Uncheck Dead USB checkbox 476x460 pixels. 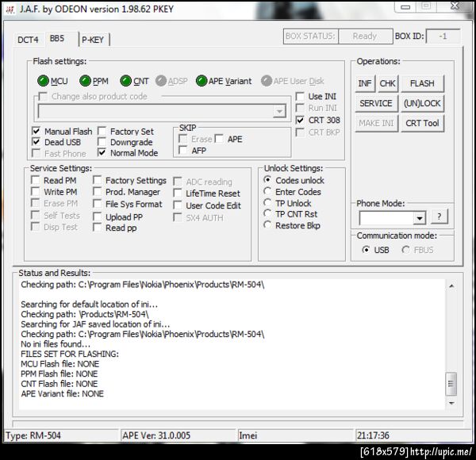coord(36,142)
